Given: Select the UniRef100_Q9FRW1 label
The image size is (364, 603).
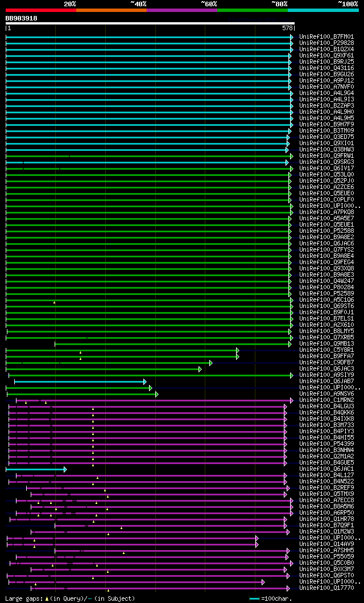Looking at the screenshot, I should tap(326, 156).
